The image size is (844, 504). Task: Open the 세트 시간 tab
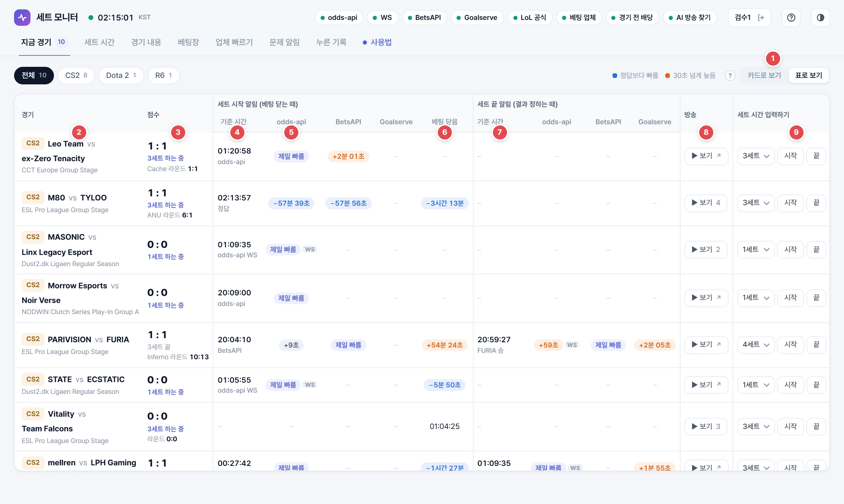click(x=100, y=42)
